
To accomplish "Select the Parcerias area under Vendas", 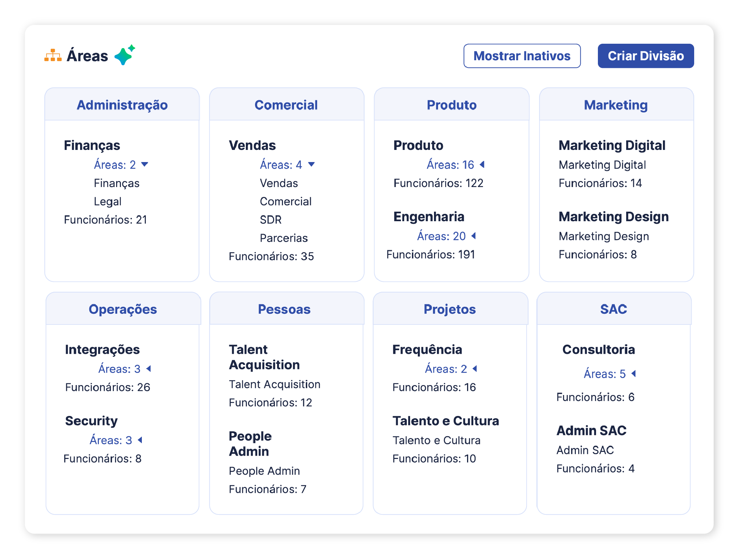I will click(x=284, y=238).
